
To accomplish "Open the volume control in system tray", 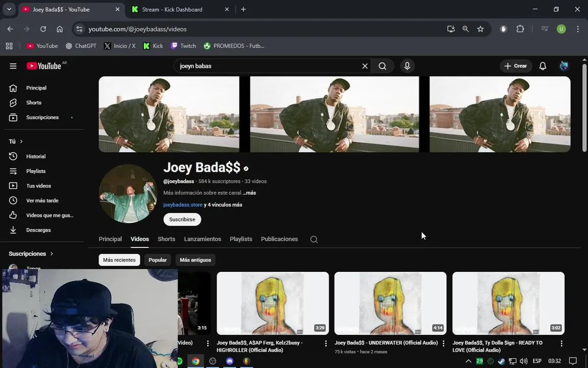I will click(524, 361).
